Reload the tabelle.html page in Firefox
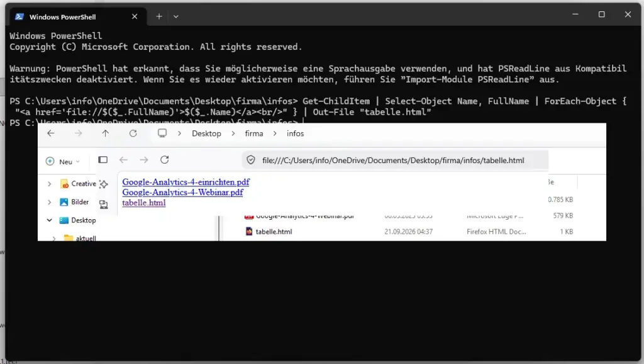This screenshot has height=364, width=644. click(x=165, y=160)
